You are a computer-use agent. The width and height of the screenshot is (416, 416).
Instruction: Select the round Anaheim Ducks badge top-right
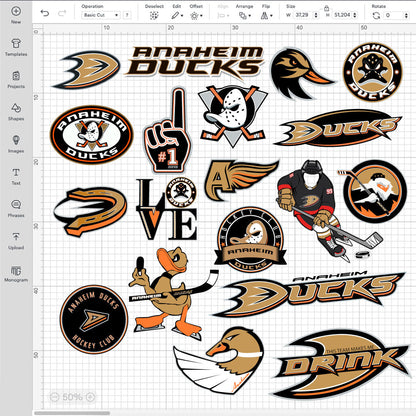point(373,72)
